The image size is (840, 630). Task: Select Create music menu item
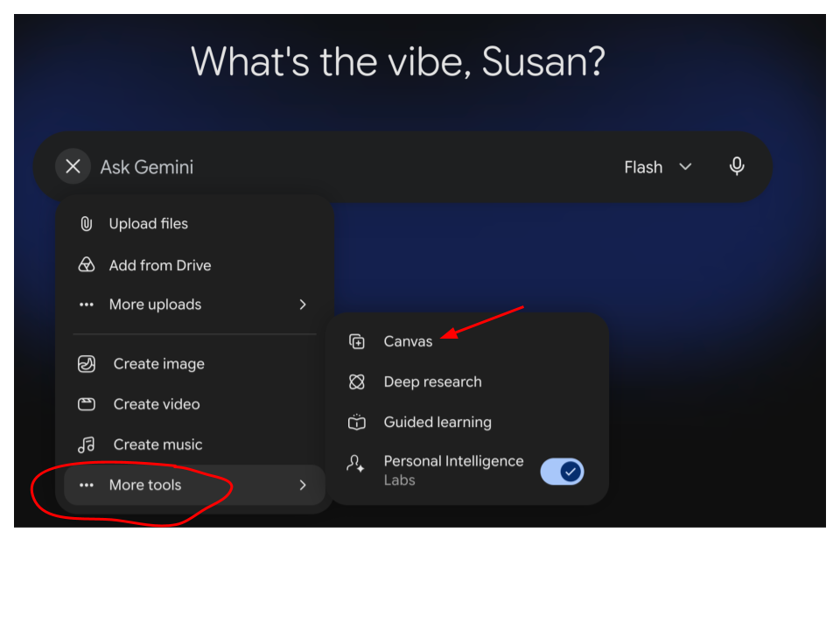194,444
